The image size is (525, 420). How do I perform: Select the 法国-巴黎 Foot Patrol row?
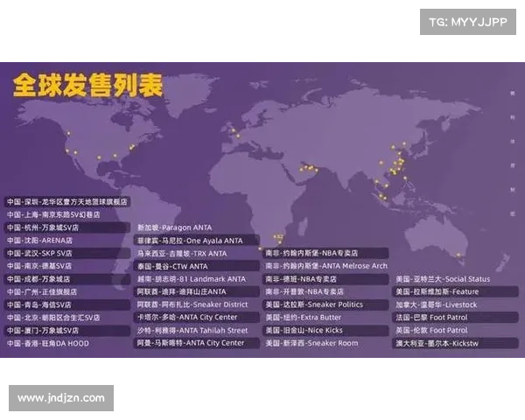click(455, 318)
